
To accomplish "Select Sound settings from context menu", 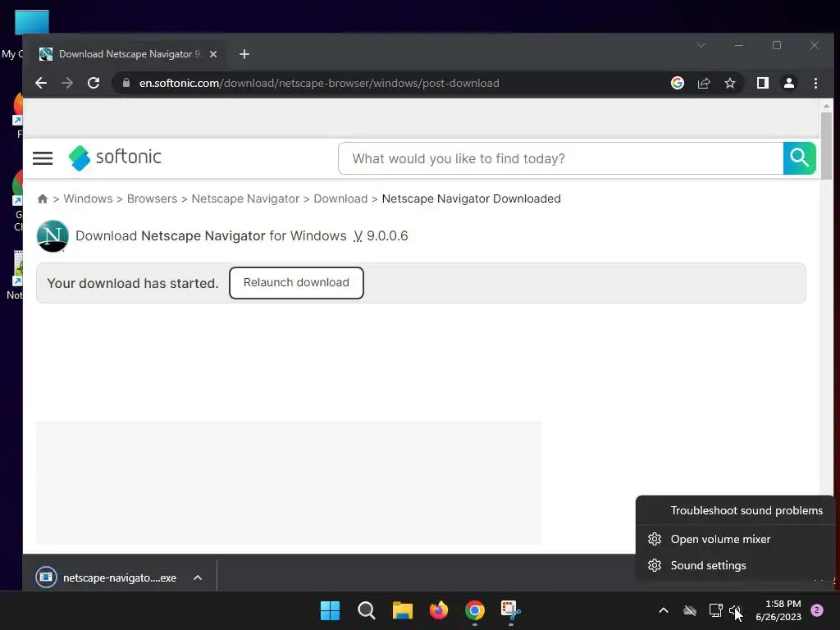I will tap(735, 565).
